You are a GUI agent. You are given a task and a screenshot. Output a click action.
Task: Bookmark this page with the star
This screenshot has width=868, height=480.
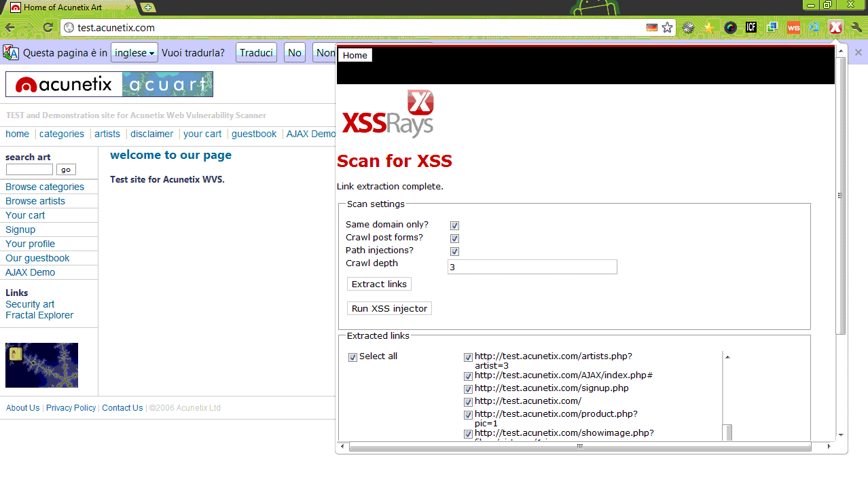tap(668, 28)
